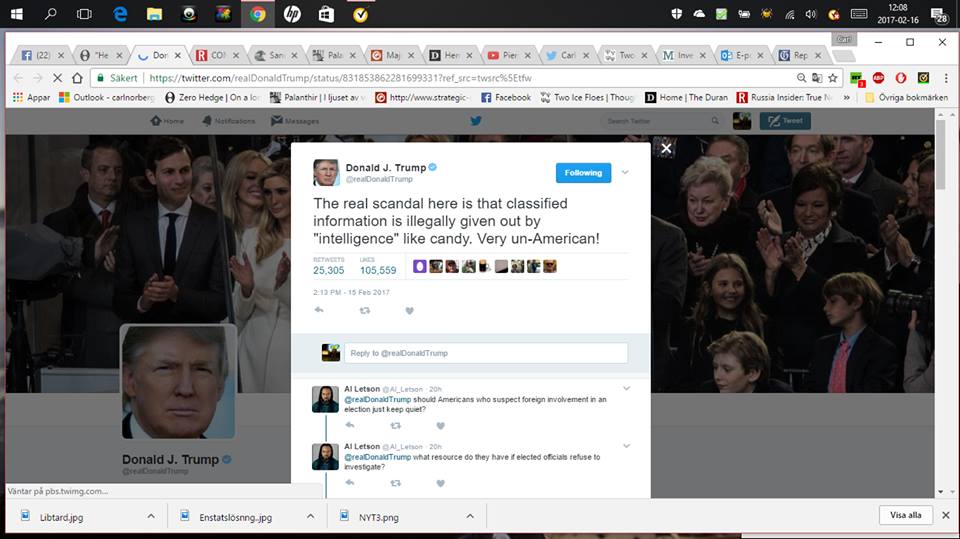This screenshot has width=960, height=539.
Task: Like Al Letson's first reply
Action: [x=439, y=426]
